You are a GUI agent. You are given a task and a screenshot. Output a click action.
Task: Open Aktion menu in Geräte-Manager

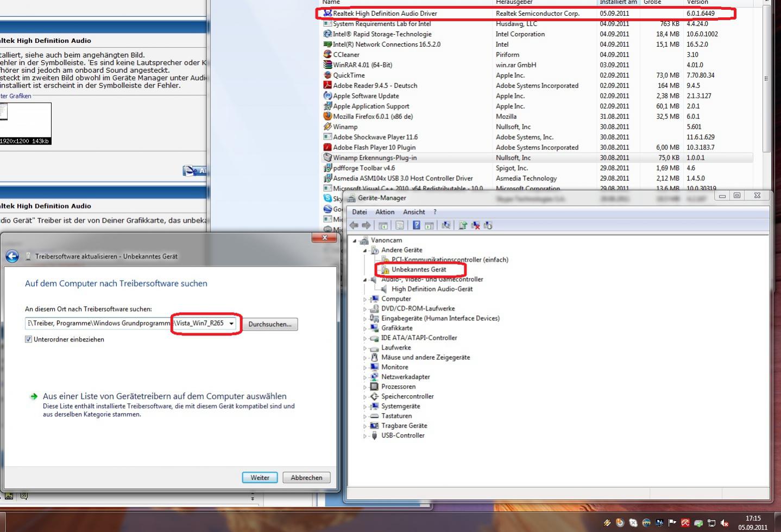(385, 212)
